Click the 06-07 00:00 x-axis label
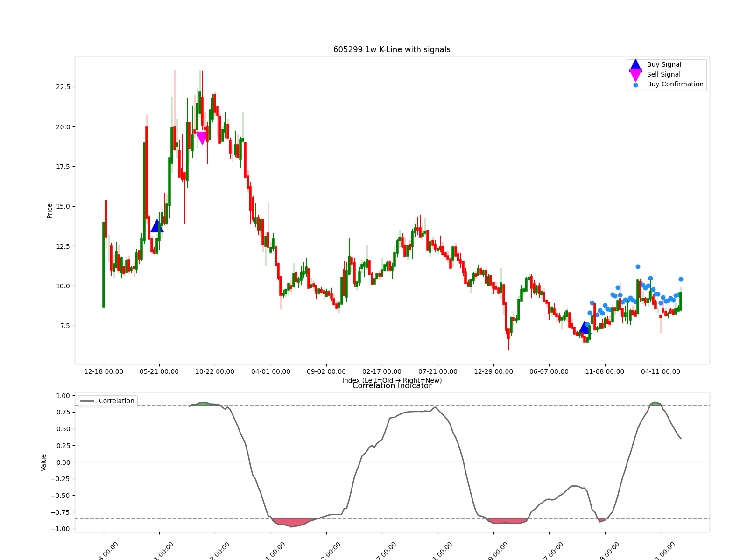The height and width of the screenshot is (560, 747). 549,372
